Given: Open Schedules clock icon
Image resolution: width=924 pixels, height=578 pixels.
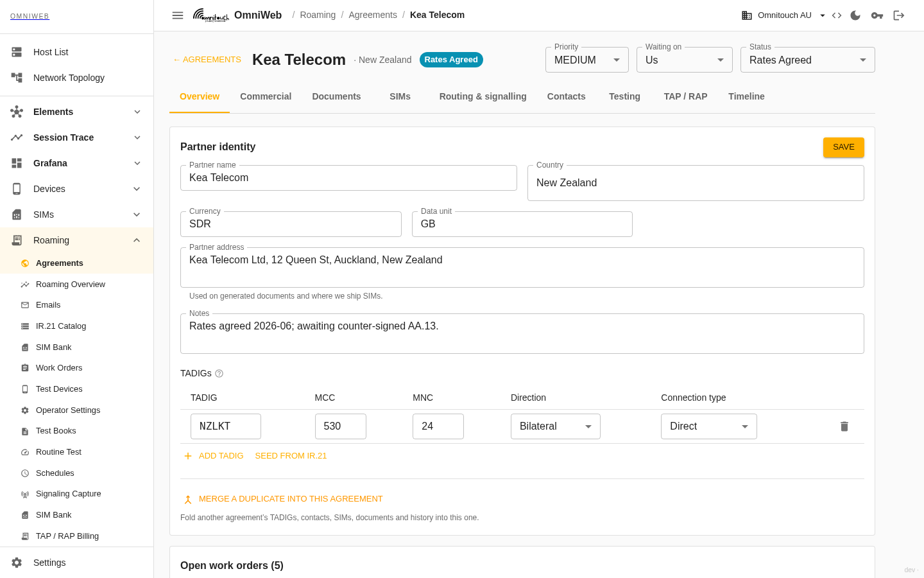Looking at the screenshot, I should pyautogui.click(x=25, y=473).
